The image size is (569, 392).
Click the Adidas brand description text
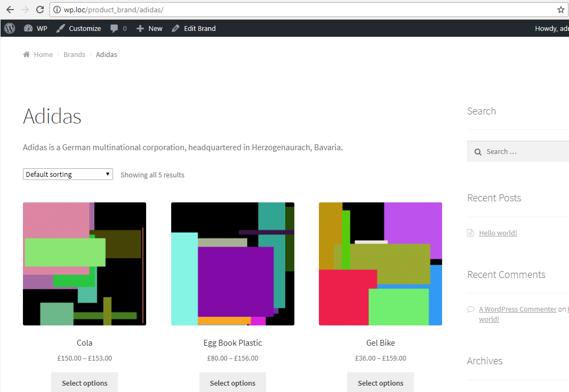[183, 148]
